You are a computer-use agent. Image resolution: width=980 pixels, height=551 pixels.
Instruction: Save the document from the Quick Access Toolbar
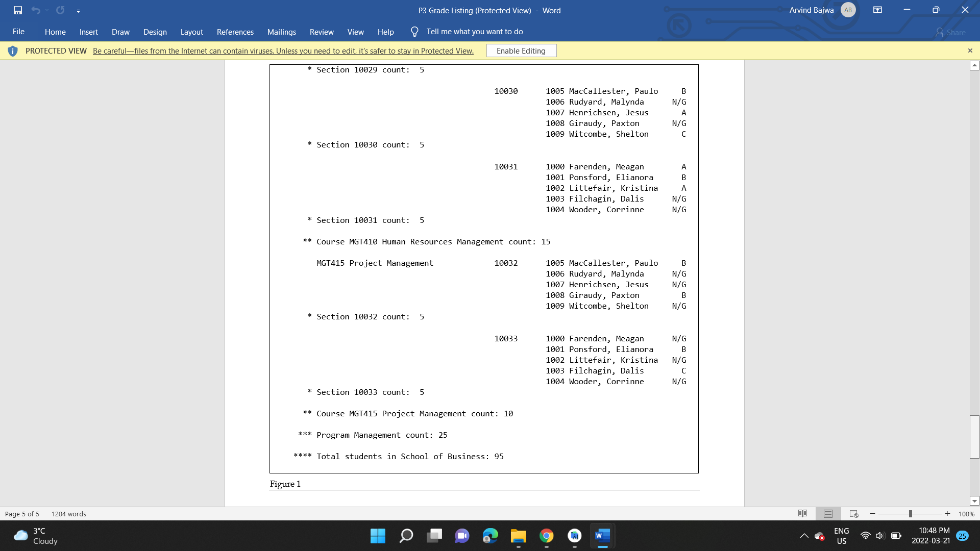pos(18,10)
